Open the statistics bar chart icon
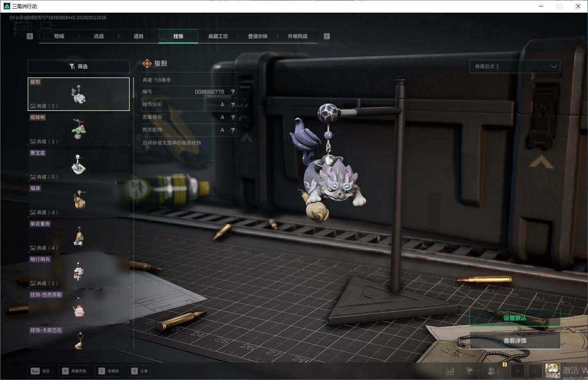588x380 pixels. pyautogui.click(x=450, y=371)
